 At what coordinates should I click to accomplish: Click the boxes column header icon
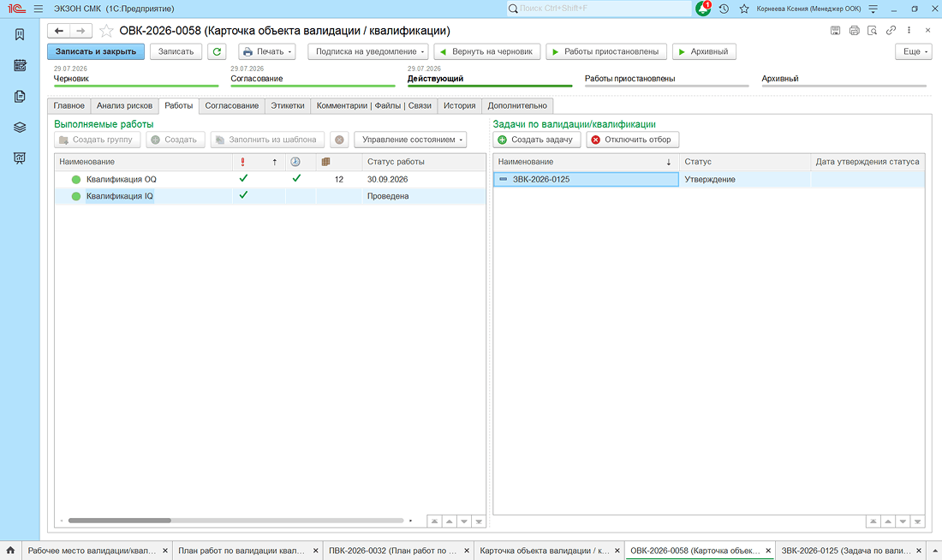pyautogui.click(x=325, y=162)
